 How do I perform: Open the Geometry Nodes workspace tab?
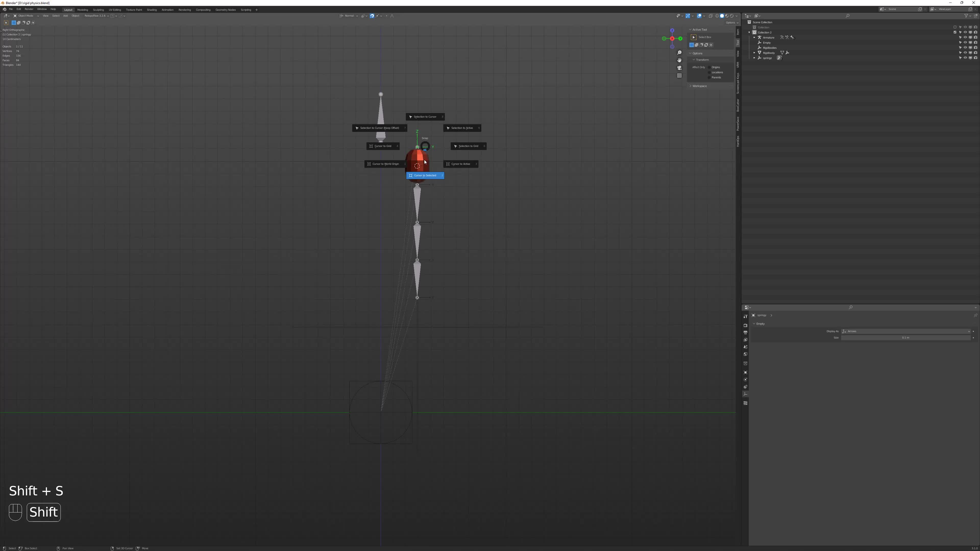(x=226, y=9)
